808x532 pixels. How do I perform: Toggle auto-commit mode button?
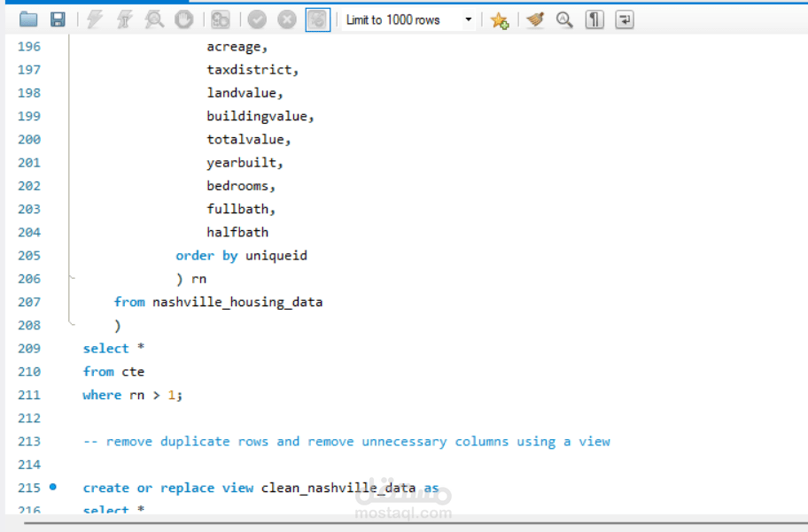(x=318, y=20)
